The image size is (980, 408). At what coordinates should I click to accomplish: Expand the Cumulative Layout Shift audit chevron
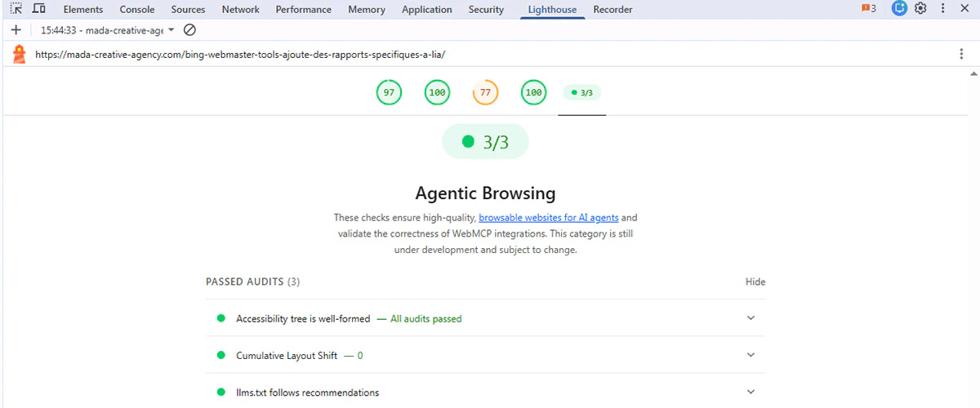pyautogui.click(x=751, y=355)
